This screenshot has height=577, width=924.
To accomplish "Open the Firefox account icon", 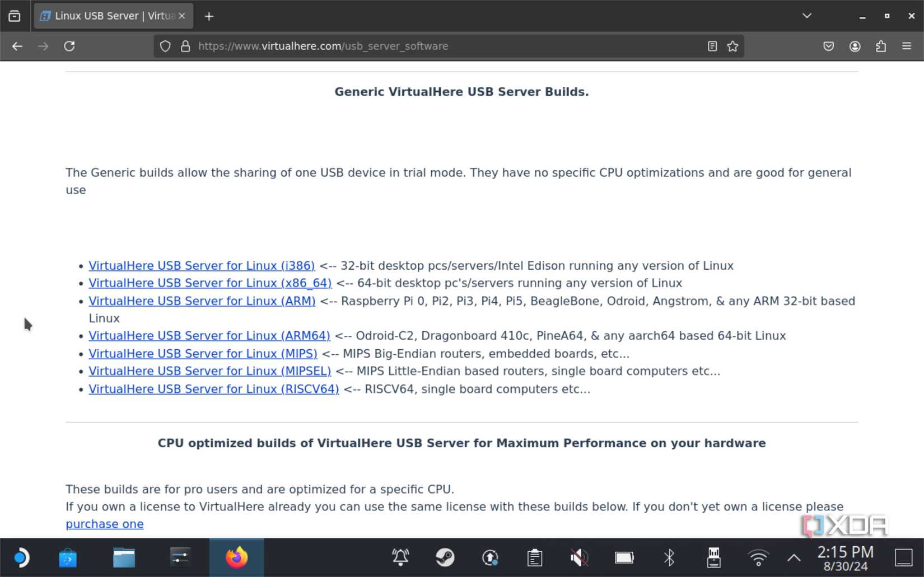I will pos(855,46).
